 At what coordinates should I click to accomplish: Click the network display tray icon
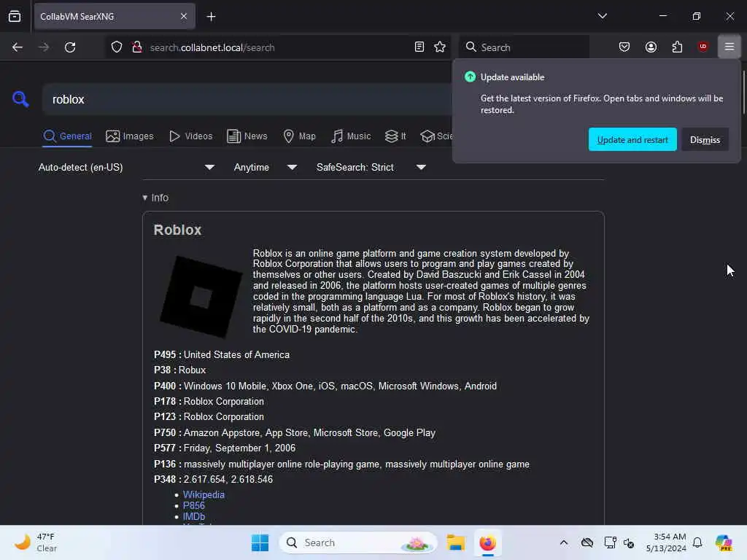click(x=610, y=542)
